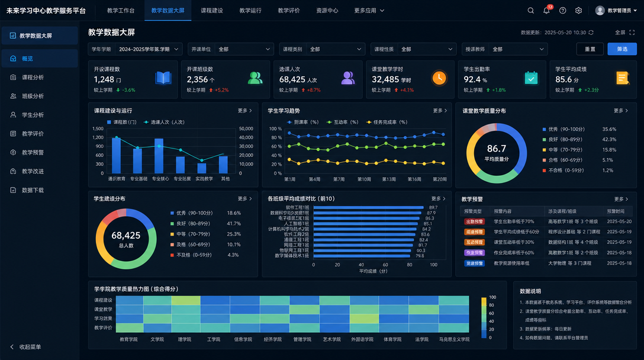The width and height of the screenshot is (644, 360).
Task: Click the help question mark icon
Action: 563,11
